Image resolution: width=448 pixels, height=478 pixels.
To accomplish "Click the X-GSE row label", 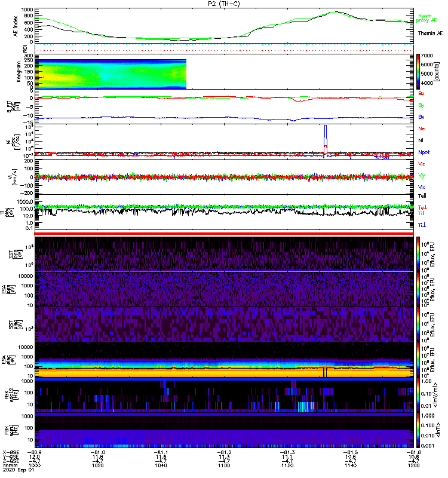I will pyautogui.click(x=11, y=453).
